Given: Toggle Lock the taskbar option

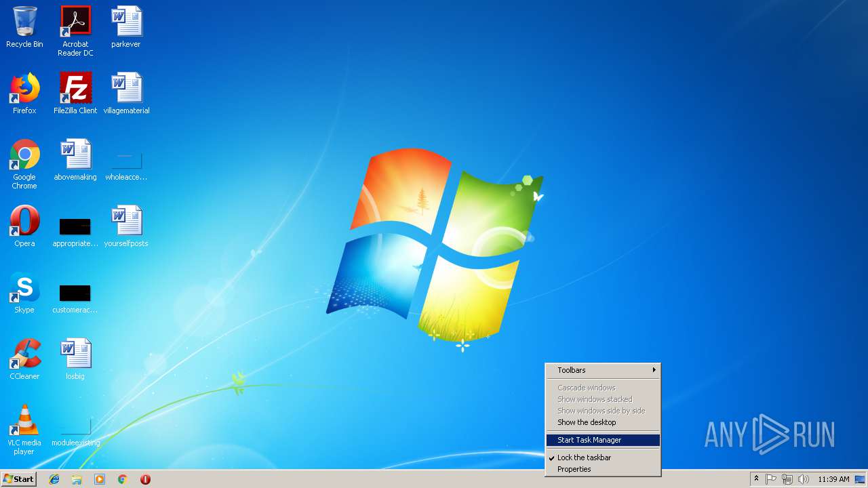Looking at the screenshot, I should tap(603, 457).
